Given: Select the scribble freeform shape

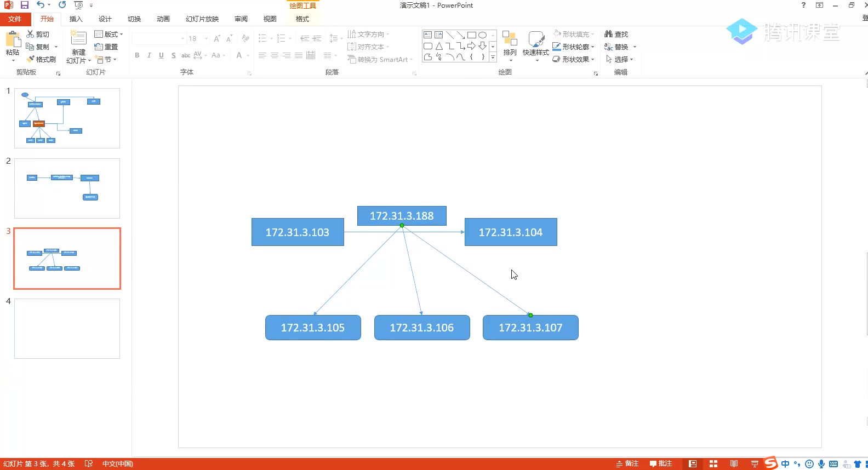Looking at the screenshot, I should [x=438, y=57].
